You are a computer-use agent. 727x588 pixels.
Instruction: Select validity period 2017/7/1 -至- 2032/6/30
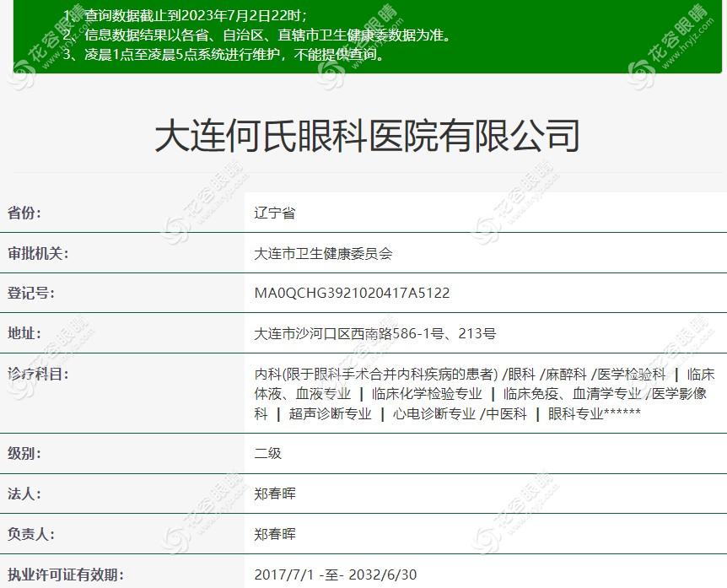pyautogui.click(x=335, y=575)
